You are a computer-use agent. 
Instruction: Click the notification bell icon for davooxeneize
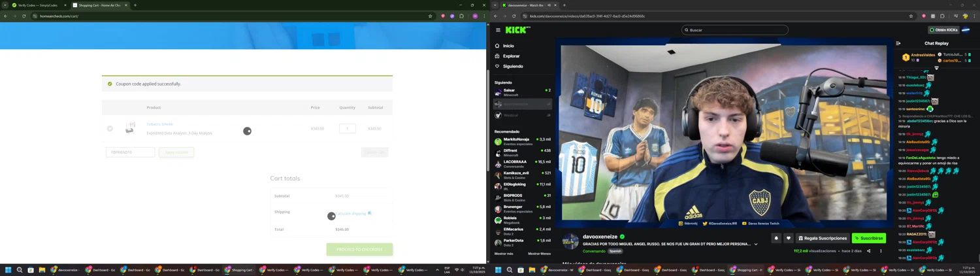[776, 238]
